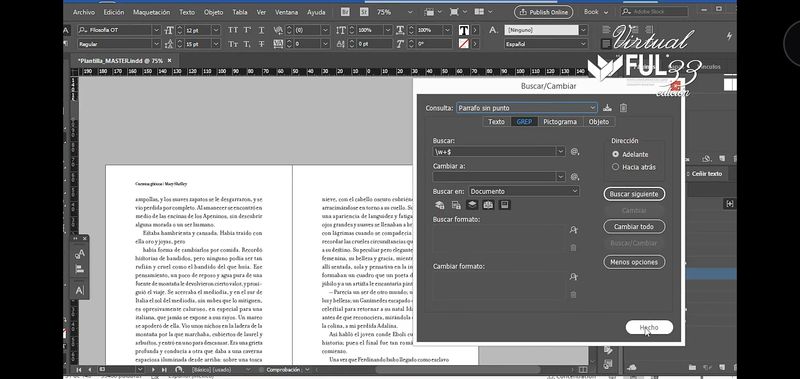Save the current query with the save icon
The image size is (800, 379).
click(x=607, y=108)
